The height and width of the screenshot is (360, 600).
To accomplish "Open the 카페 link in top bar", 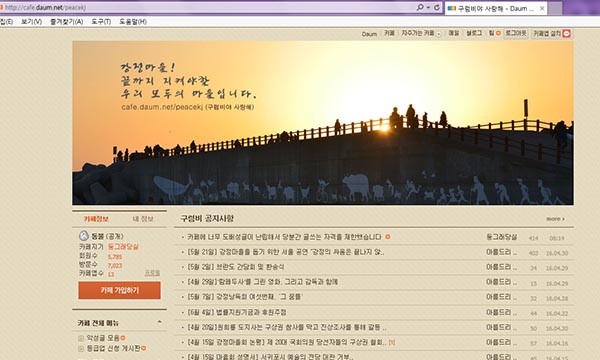I will (389, 33).
